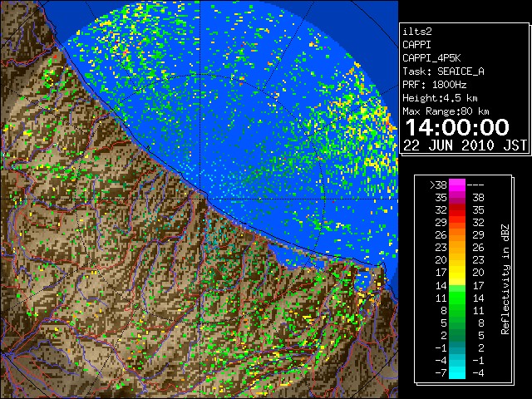This screenshot has width=532, height=399.
Task: Click the 'Reflectivity in dBZ' axis label
Action: [505, 279]
